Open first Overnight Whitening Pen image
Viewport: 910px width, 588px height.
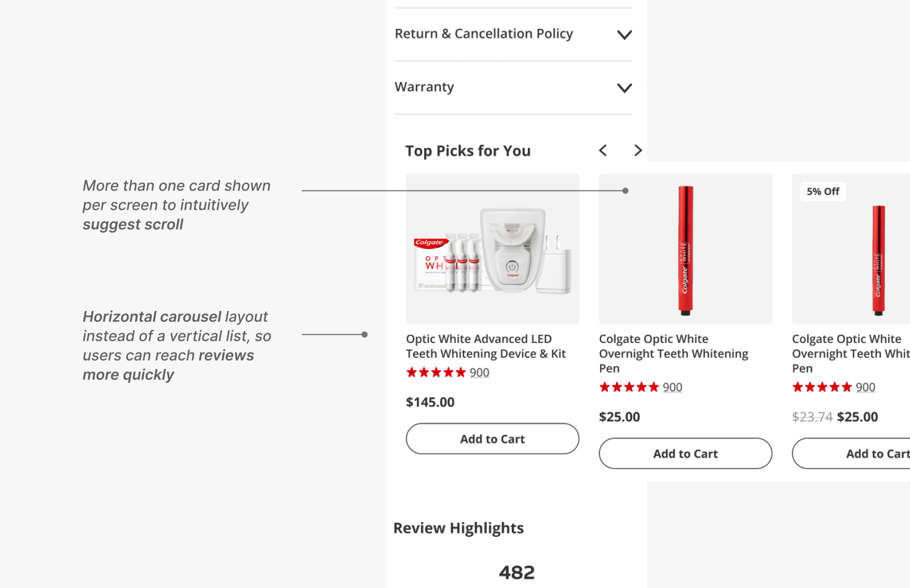pyautogui.click(x=685, y=249)
